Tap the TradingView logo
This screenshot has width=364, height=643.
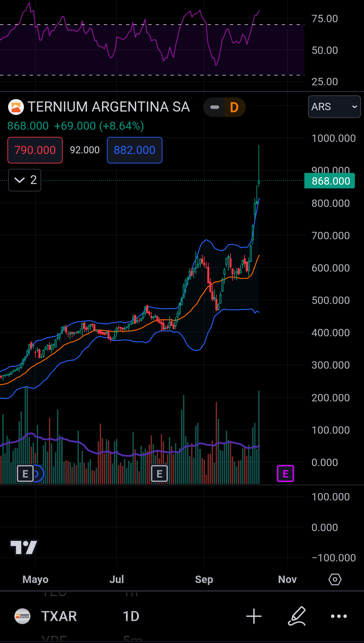click(x=24, y=547)
